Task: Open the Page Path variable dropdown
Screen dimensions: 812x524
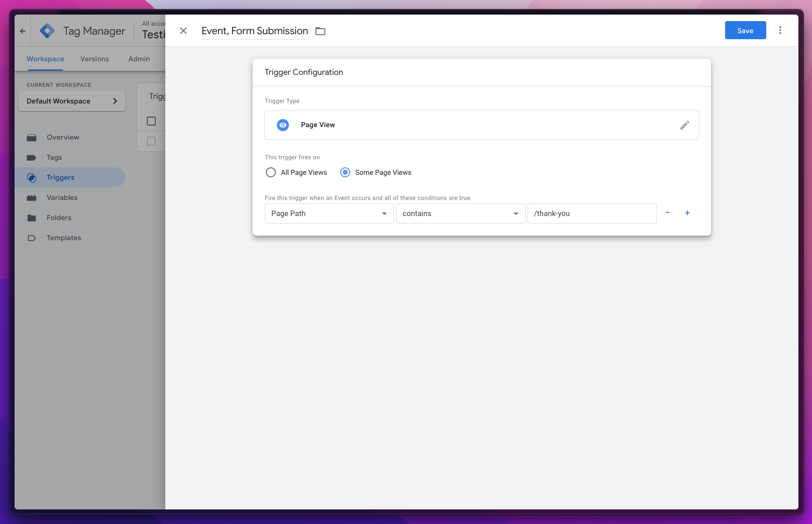Action: click(x=329, y=214)
